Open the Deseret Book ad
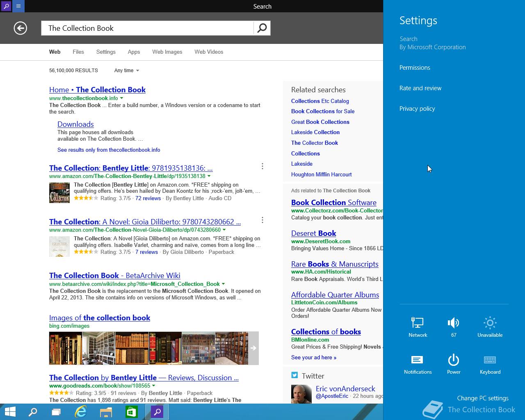 314,233
